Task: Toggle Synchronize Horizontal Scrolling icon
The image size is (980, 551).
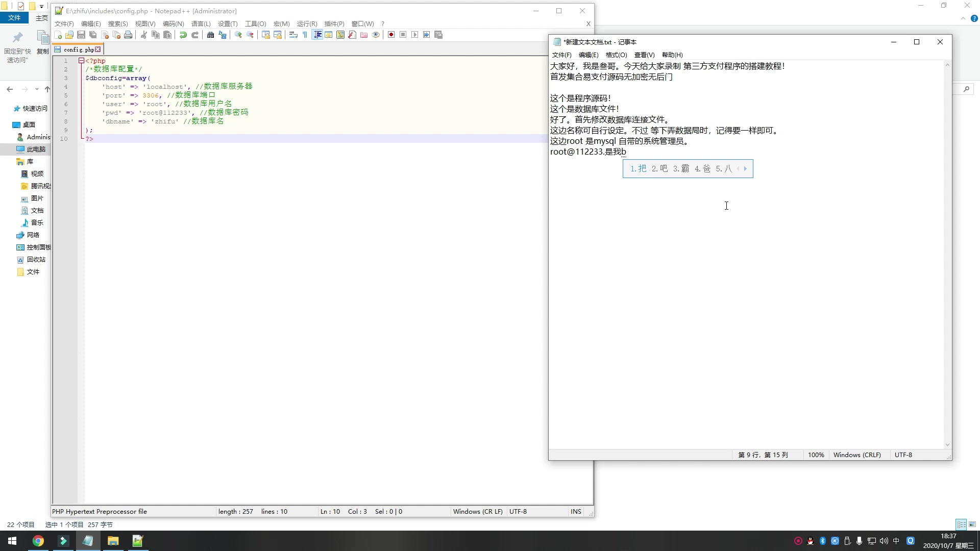Action: pyautogui.click(x=277, y=35)
